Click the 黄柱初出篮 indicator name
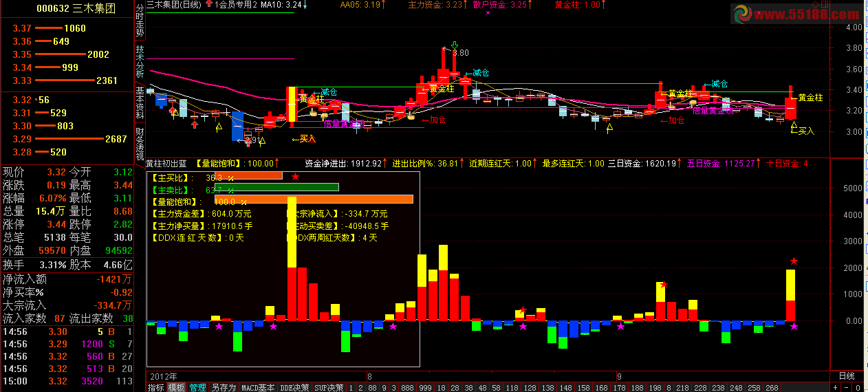This screenshot has width=868, height=392. (x=166, y=164)
